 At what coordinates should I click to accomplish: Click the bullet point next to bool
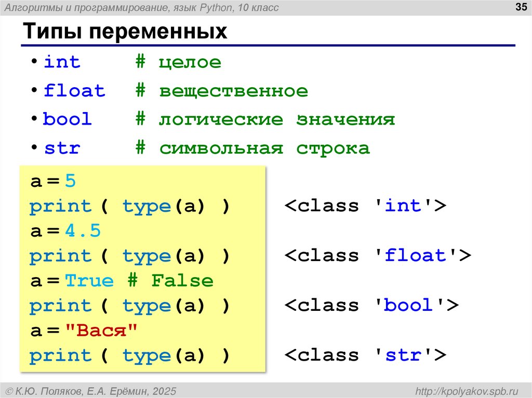pyautogui.click(x=35, y=119)
